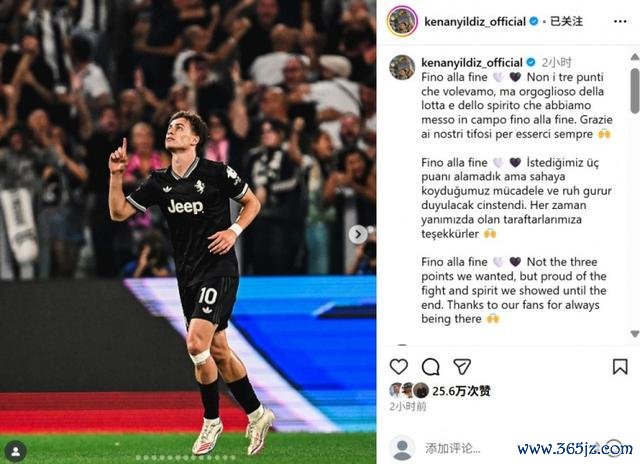Image resolution: width=640 pixels, height=464 pixels.
Task: Go to next photo with carousel arrow
Action: tap(358, 234)
